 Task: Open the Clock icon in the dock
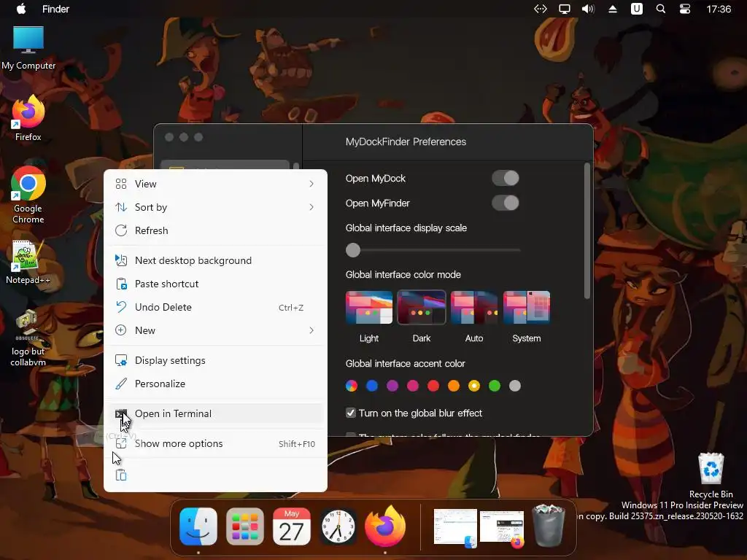[338, 526]
